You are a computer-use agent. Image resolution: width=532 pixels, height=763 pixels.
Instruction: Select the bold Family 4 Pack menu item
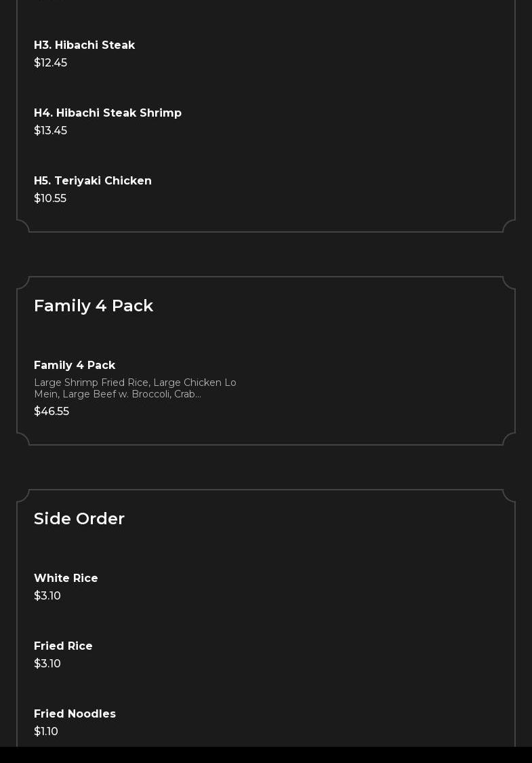pos(75,366)
